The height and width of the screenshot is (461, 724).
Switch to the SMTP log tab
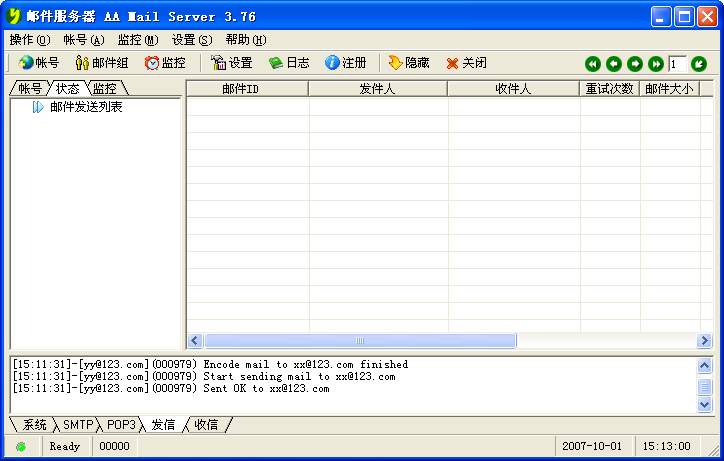78,425
